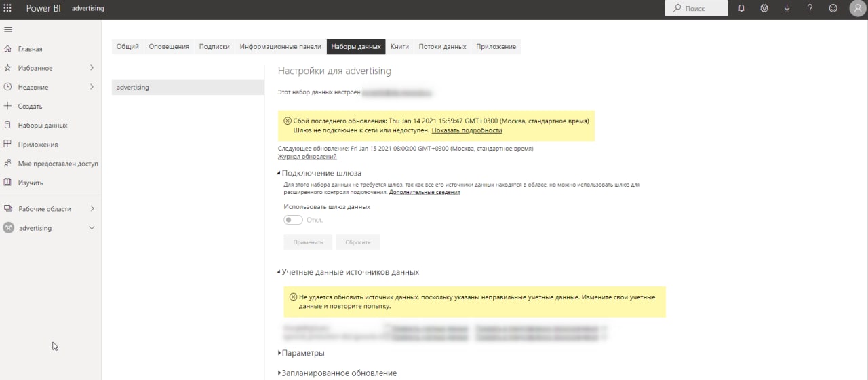Open the user account avatar
The width and height of the screenshot is (868, 380).
856,8
